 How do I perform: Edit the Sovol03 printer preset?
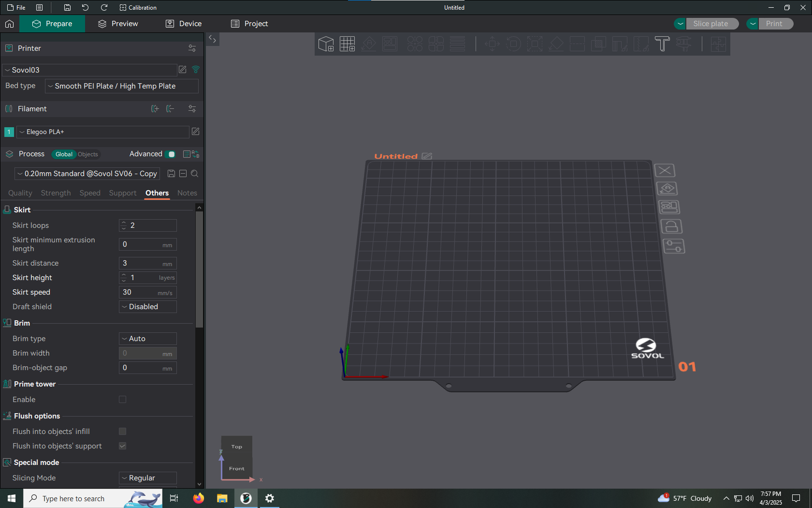point(183,70)
